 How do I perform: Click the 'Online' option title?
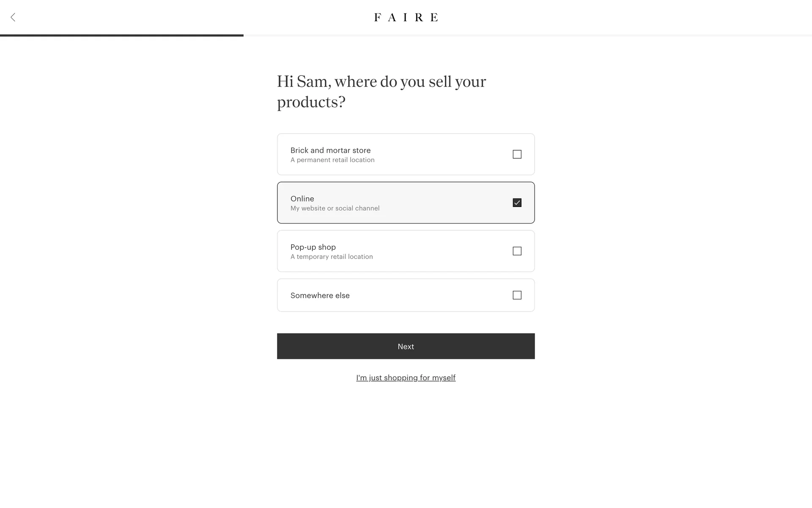point(302,199)
